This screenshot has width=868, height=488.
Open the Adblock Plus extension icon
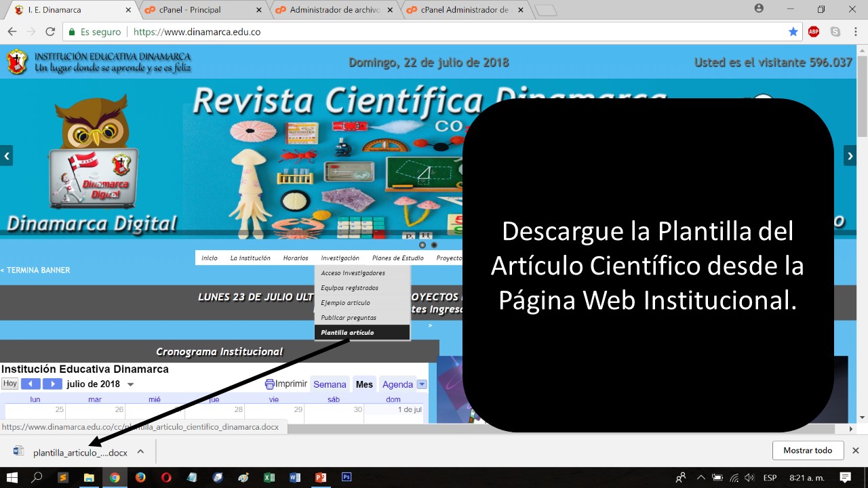814,32
